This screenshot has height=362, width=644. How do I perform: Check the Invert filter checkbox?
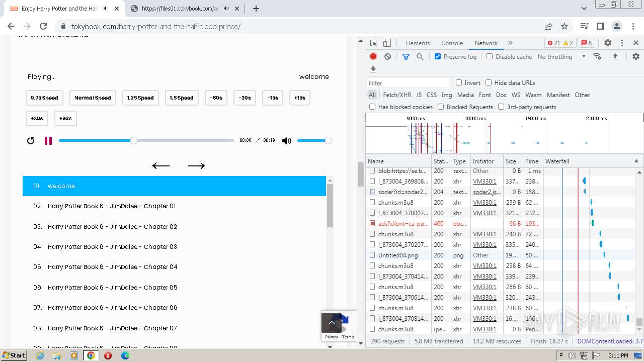pos(459,83)
